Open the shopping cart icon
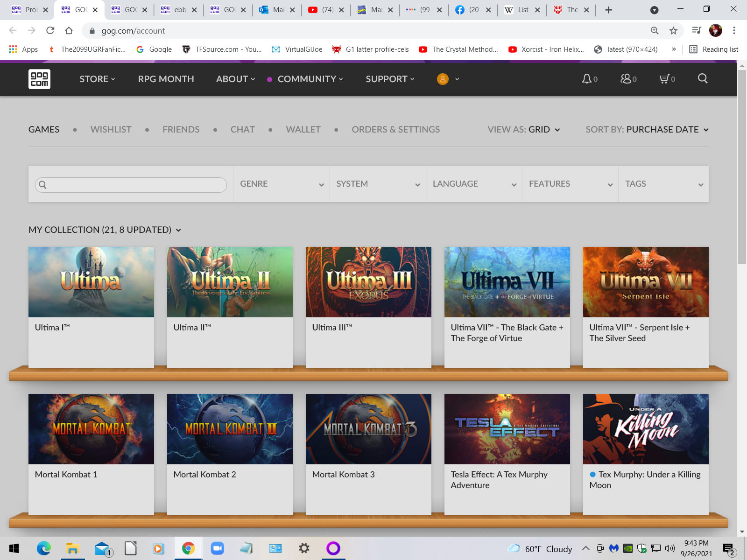This screenshot has width=747, height=560. (x=664, y=79)
